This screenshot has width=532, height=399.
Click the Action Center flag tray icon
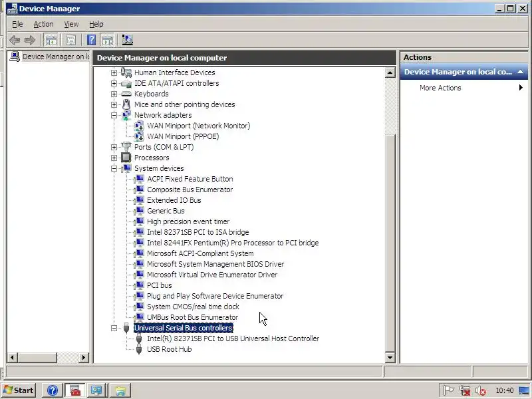(448, 390)
